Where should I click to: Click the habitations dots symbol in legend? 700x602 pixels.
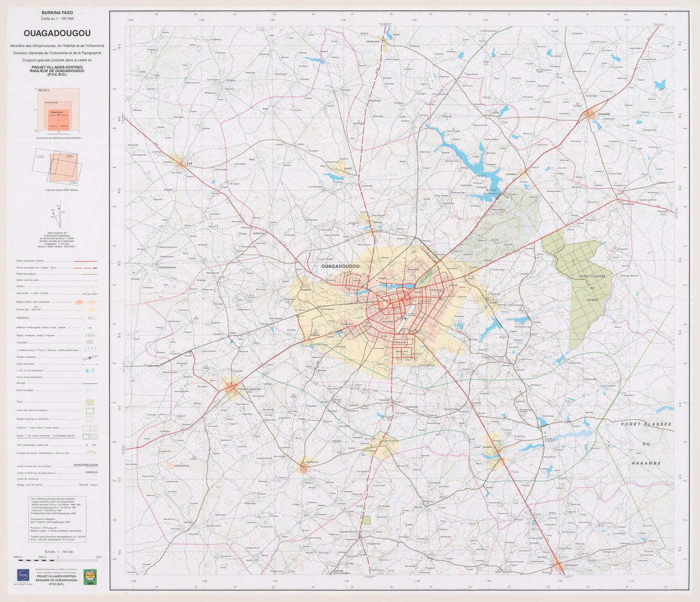click(x=91, y=318)
